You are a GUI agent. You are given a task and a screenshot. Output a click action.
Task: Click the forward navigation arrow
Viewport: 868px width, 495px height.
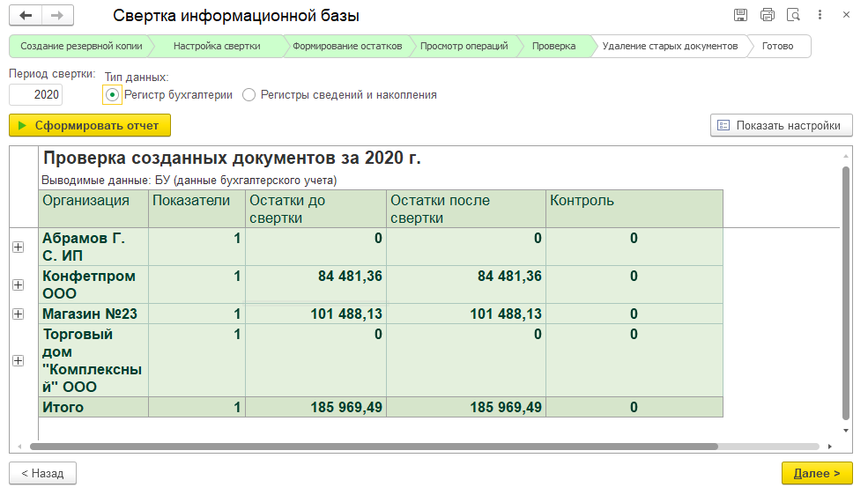[57, 16]
